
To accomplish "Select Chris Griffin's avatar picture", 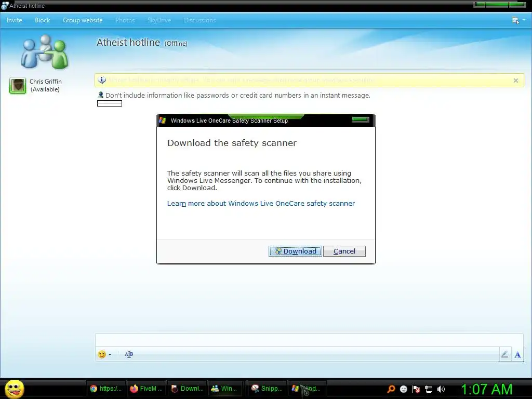I will coord(18,85).
